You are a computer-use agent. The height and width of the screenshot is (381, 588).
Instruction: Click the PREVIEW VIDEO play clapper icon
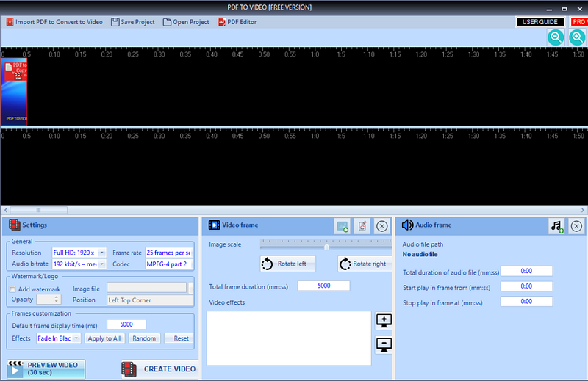(x=15, y=369)
